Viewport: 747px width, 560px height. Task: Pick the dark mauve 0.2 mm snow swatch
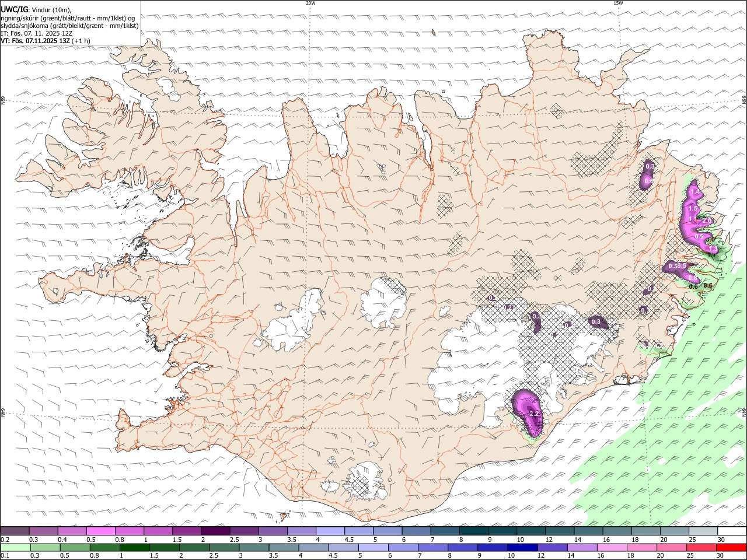point(15,531)
